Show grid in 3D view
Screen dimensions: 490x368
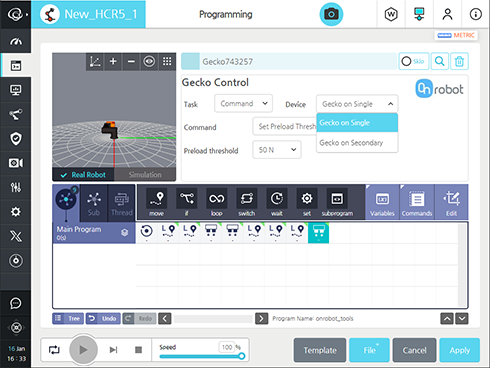pyautogui.click(x=167, y=61)
